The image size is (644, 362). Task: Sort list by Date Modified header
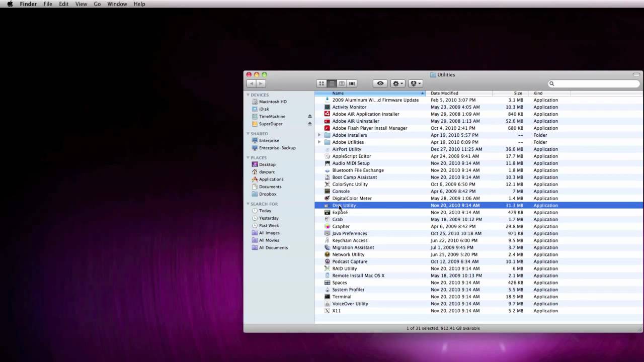(459, 93)
